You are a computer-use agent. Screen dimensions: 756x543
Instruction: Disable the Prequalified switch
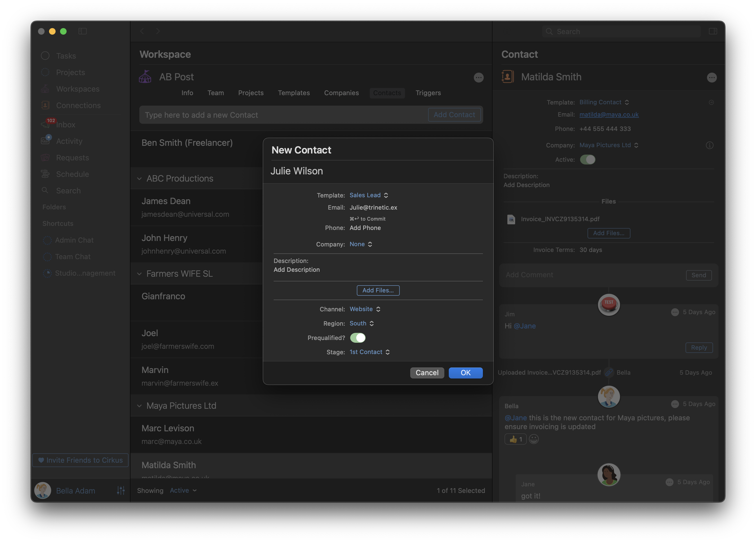(358, 338)
